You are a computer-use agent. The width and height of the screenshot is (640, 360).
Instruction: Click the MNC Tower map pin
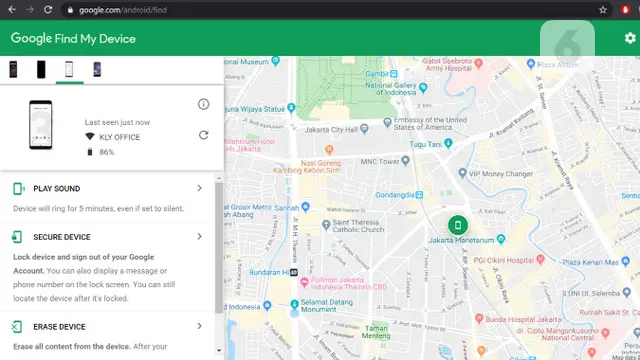[x=405, y=160]
